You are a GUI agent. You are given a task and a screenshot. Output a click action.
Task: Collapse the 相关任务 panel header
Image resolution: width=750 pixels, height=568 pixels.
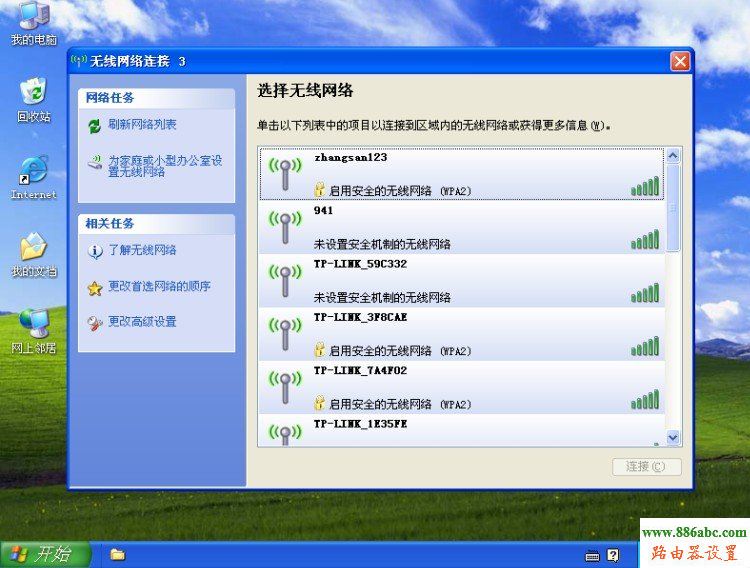coord(156,223)
